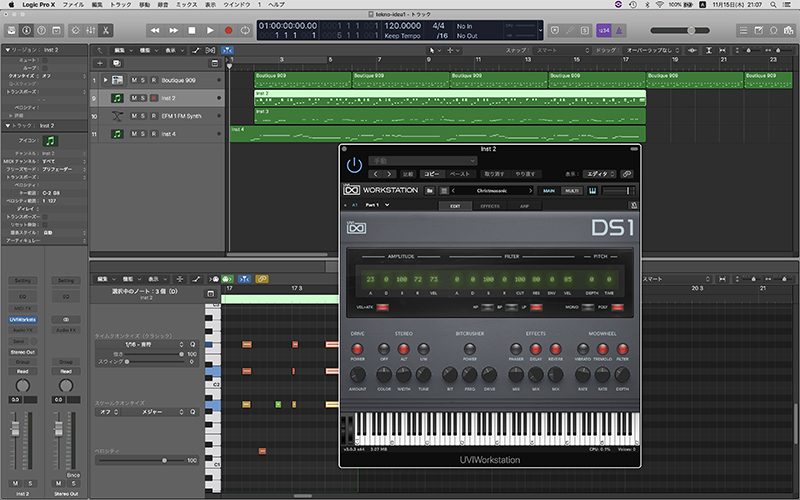Viewport: 800px width, 500px height.
Task: Expand the Boutique 909 track disclosure triangle
Action: 106,80
